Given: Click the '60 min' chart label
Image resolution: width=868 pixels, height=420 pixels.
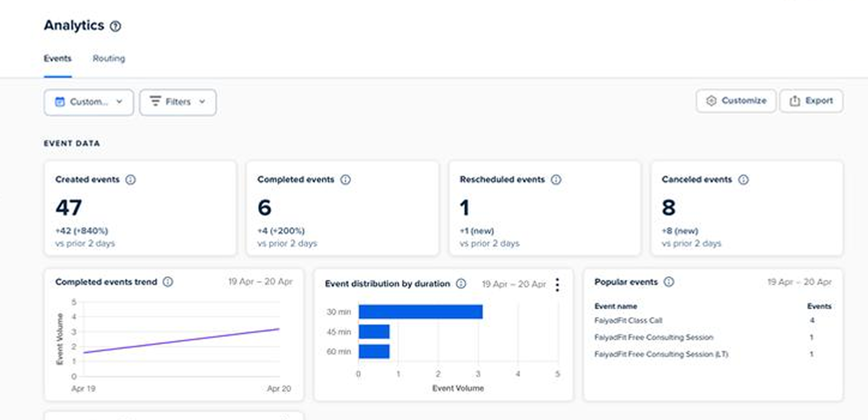Looking at the screenshot, I should [339, 352].
